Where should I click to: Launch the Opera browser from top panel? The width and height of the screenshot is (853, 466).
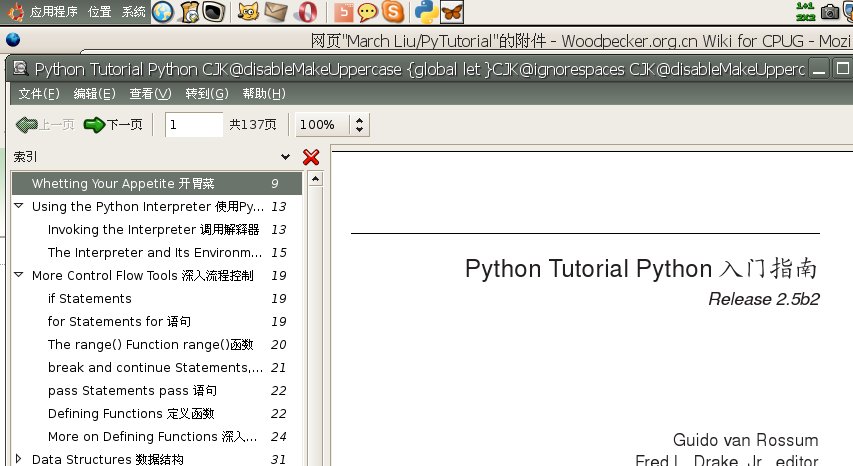click(x=309, y=12)
